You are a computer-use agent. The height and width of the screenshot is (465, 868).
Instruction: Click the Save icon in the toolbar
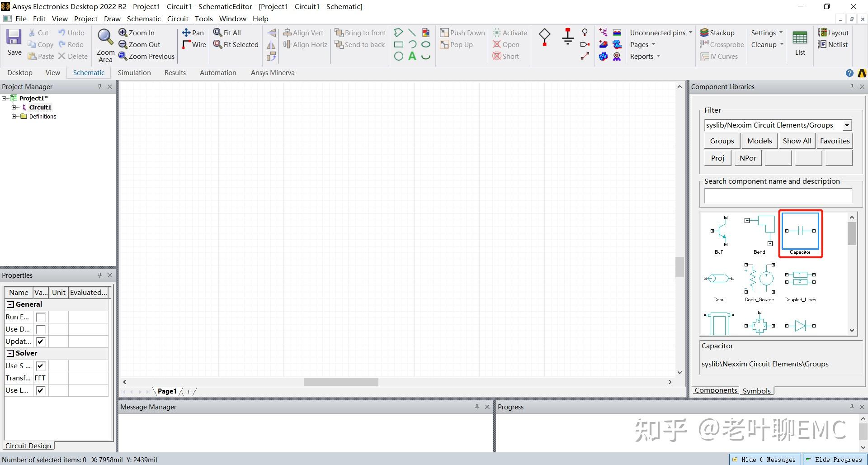click(14, 42)
